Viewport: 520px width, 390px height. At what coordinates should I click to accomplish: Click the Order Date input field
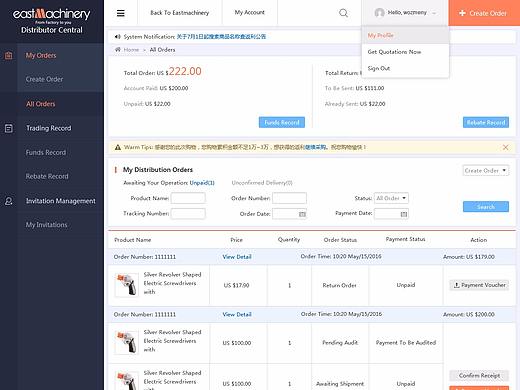pos(289,214)
